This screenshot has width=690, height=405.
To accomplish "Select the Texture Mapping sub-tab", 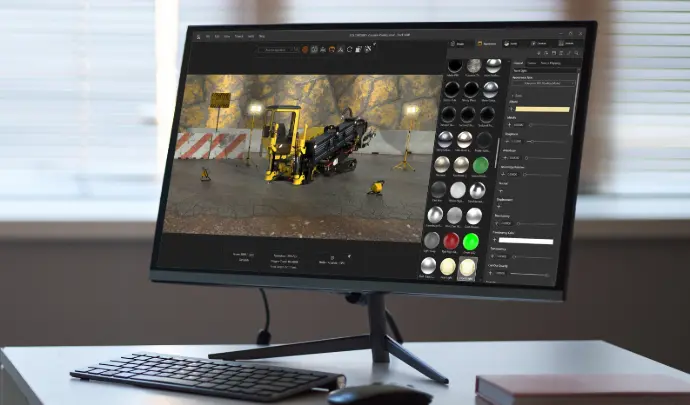I will click(551, 63).
